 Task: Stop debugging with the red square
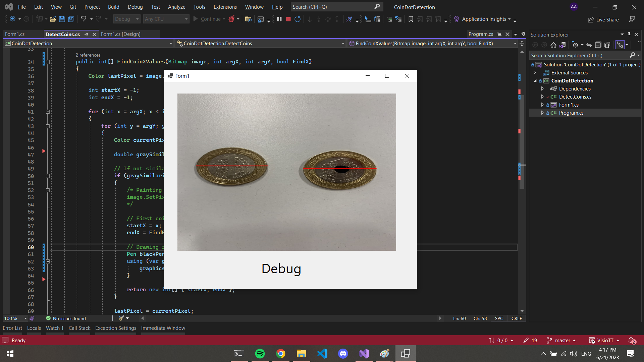pyautogui.click(x=288, y=19)
